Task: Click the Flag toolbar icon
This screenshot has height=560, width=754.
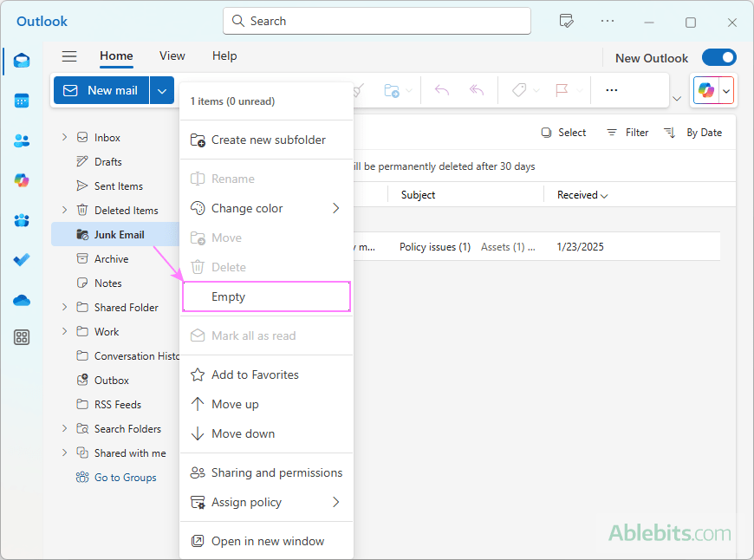Action: coord(562,90)
